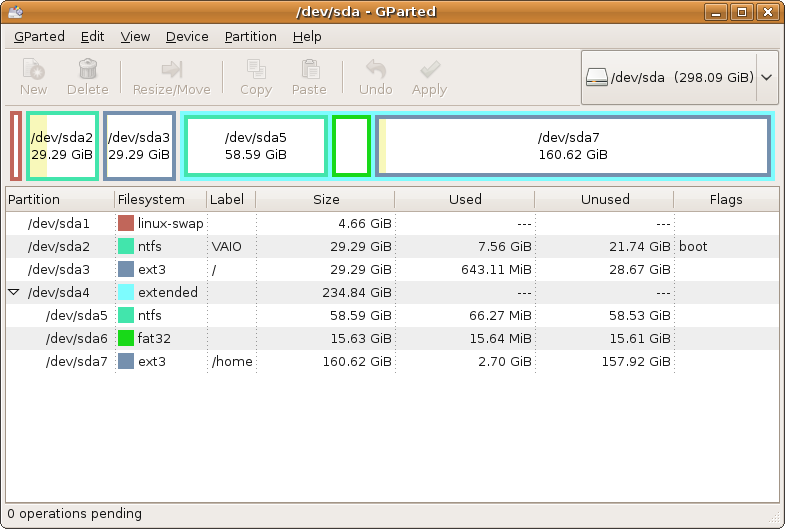Sort by the Flags column header
Image resolution: width=785 pixels, height=529 pixels.
(x=726, y=199)
